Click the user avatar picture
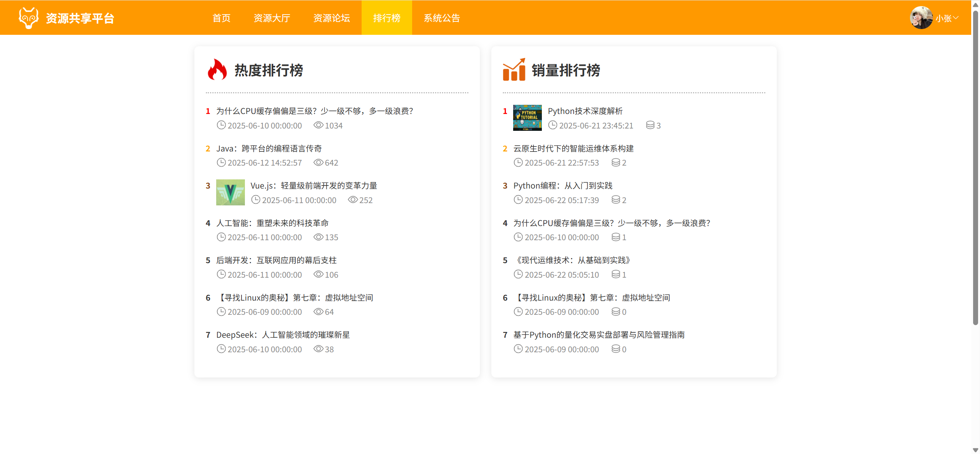The height and width of the screenshot is (454, 980). coord(921,18)
